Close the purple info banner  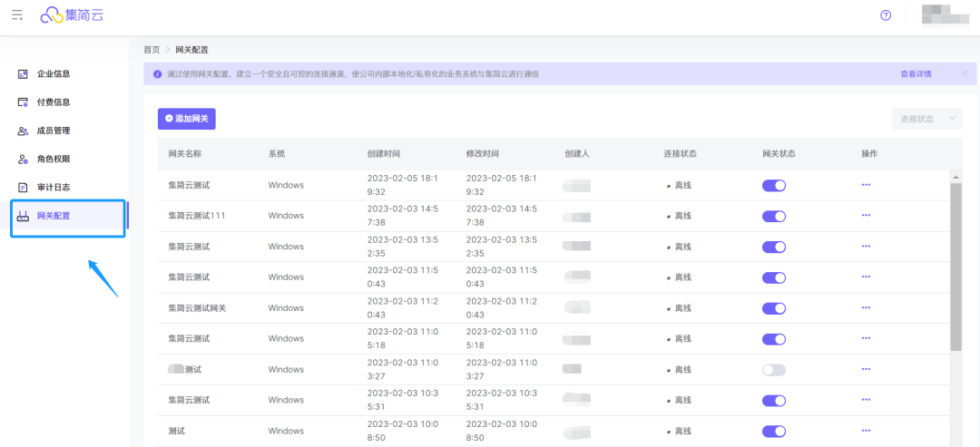964,73
